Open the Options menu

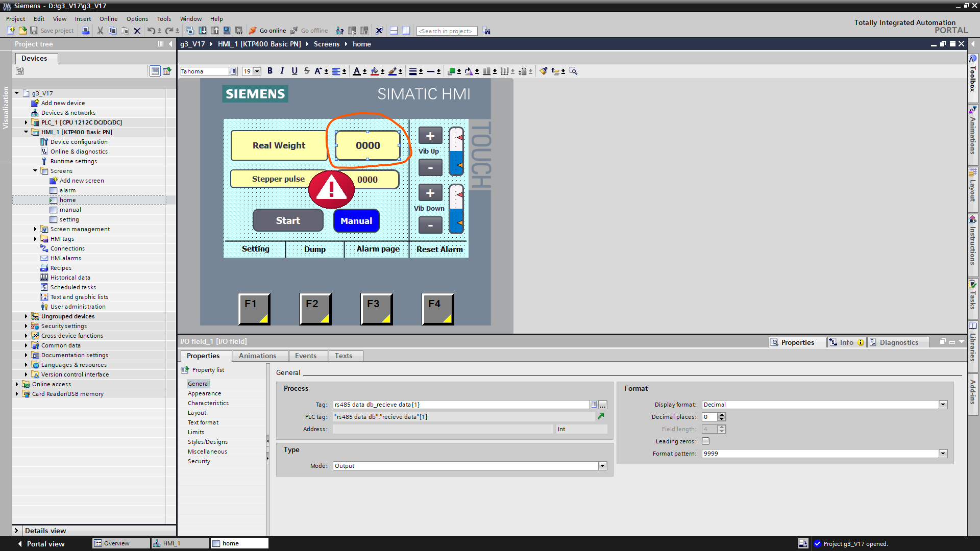coord(137,19)
